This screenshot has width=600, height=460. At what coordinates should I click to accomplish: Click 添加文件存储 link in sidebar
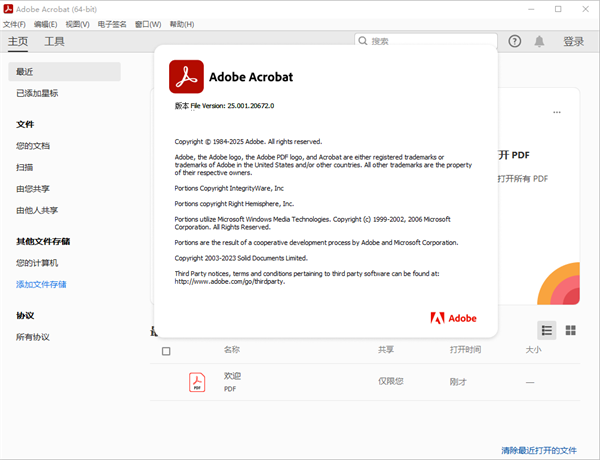(x=41, y=284)
